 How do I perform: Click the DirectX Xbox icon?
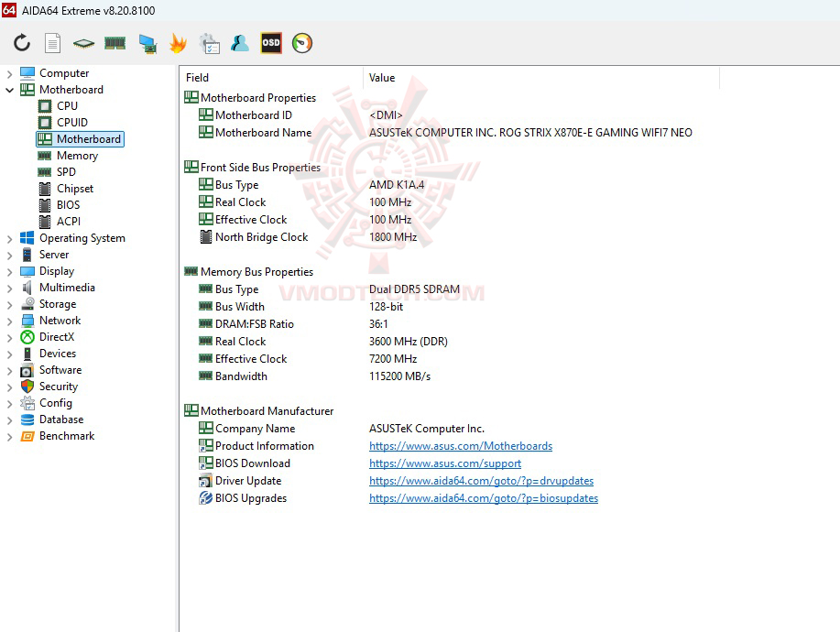tap(27, 337)
